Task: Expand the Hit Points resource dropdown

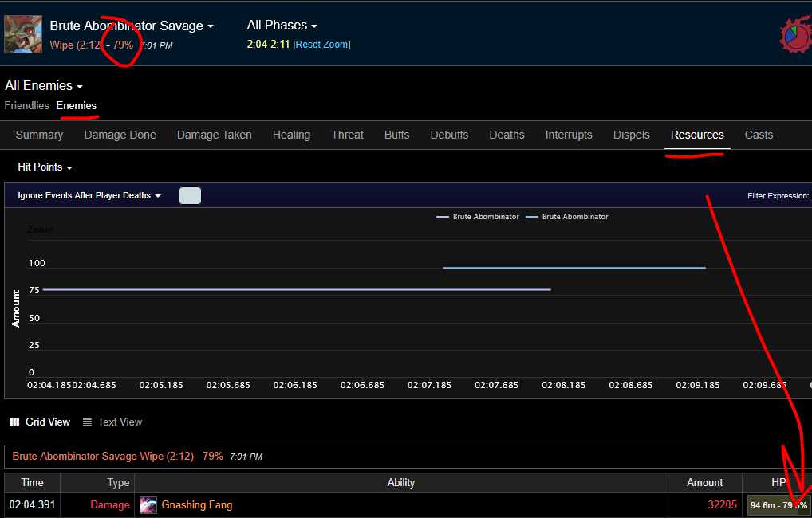Action: (x=45, y=167)
